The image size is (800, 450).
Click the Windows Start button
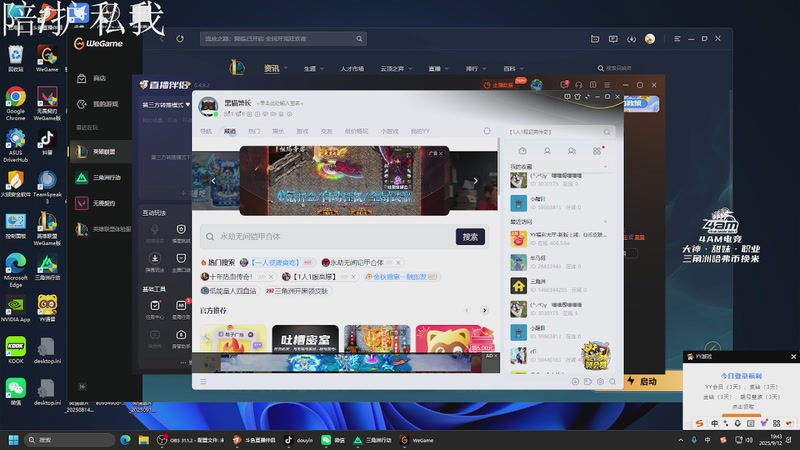(x=14, y=440)
